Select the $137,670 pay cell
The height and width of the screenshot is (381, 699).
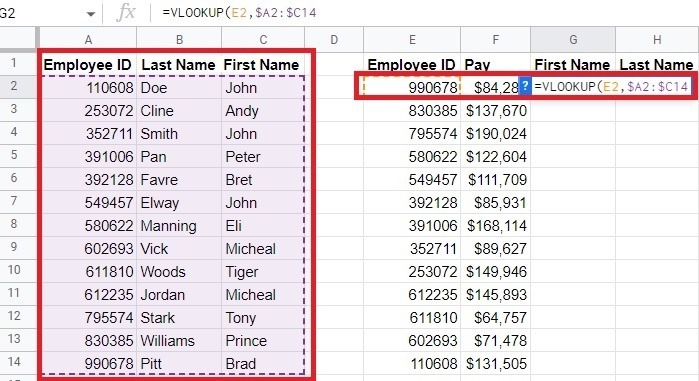click(495, 111)
